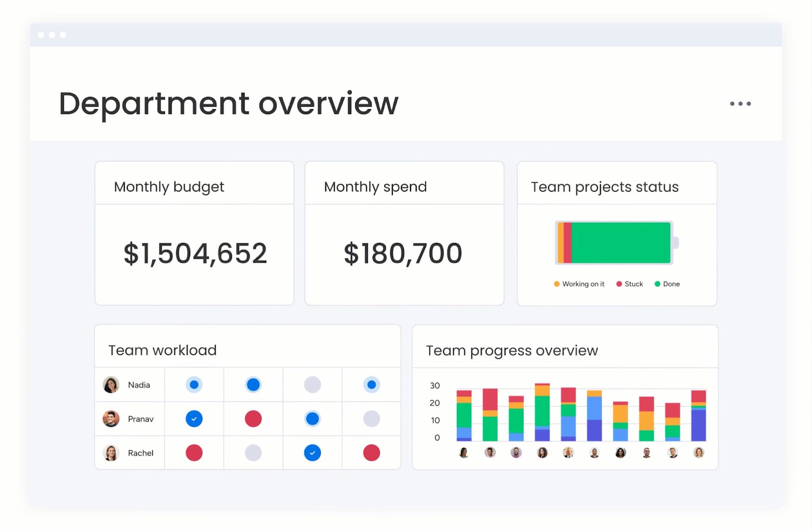
Task: Click the Monthly spend widget title
Action: pyautogui.click(x=376, y=187)
